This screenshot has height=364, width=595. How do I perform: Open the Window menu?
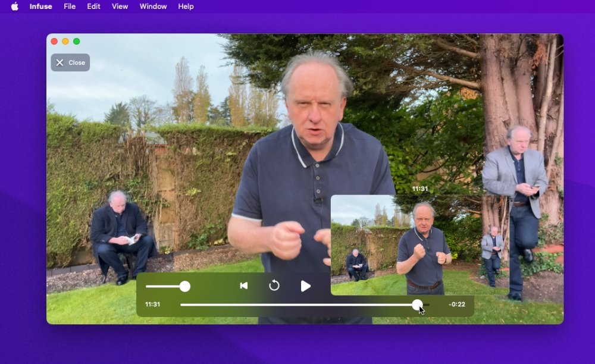click(x=153, y=7)
